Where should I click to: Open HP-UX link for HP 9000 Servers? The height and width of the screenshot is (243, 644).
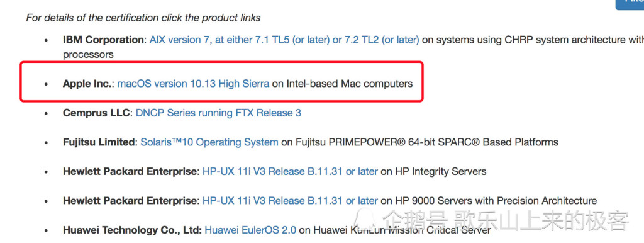pos(290,201)
